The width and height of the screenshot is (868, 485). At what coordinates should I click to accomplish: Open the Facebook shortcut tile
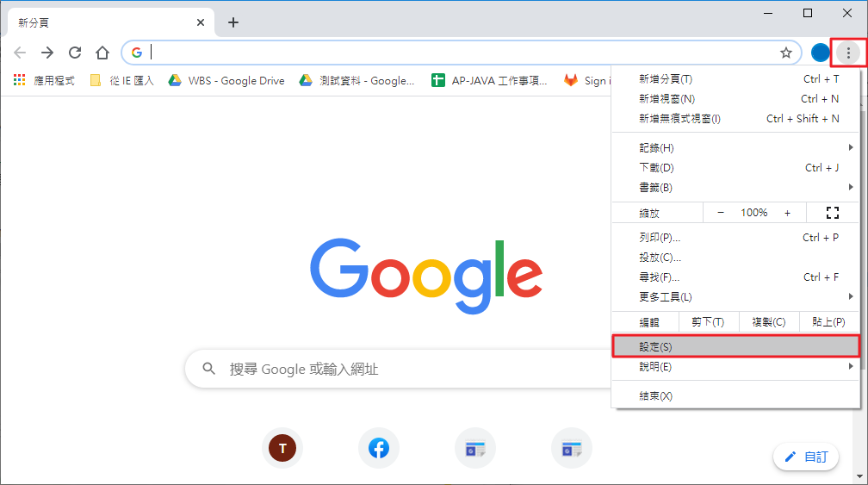379,448
